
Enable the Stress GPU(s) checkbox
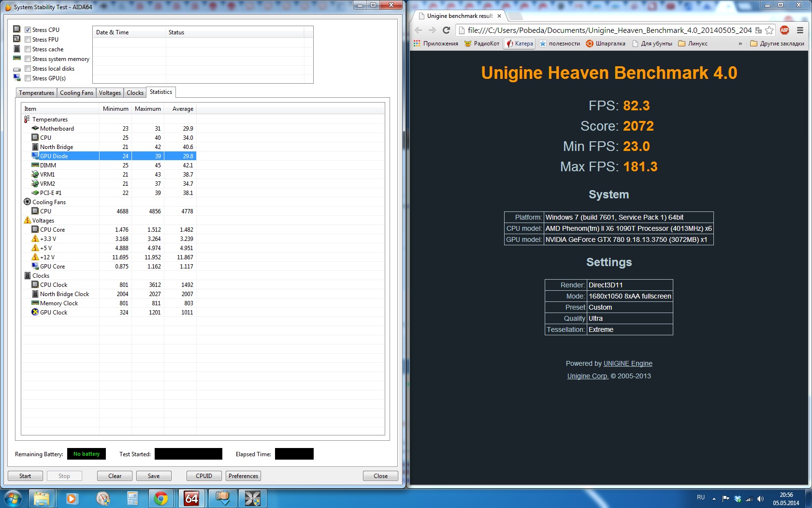pos(28,78)
